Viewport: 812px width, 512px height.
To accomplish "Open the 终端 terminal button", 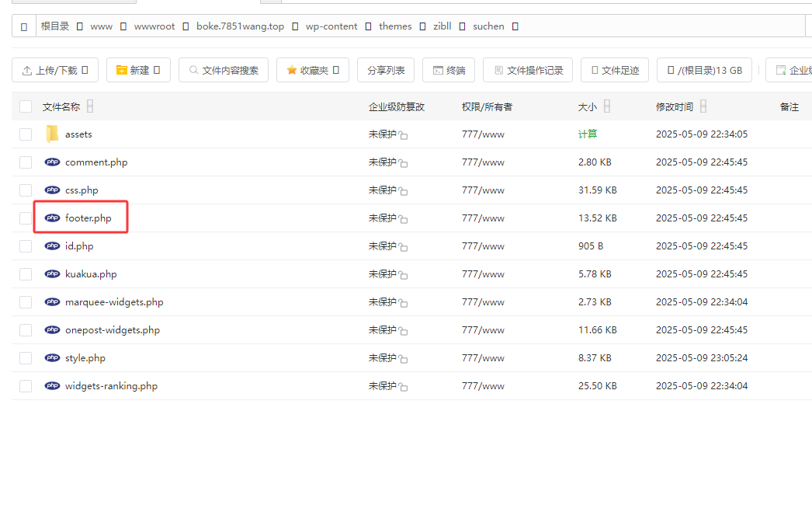I will pos(449,71).
